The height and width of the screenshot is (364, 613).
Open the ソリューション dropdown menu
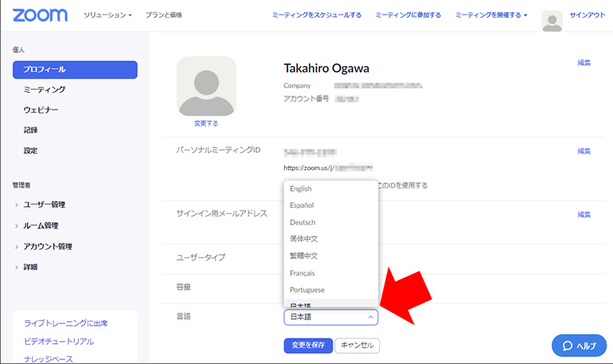tap(107, 15)
